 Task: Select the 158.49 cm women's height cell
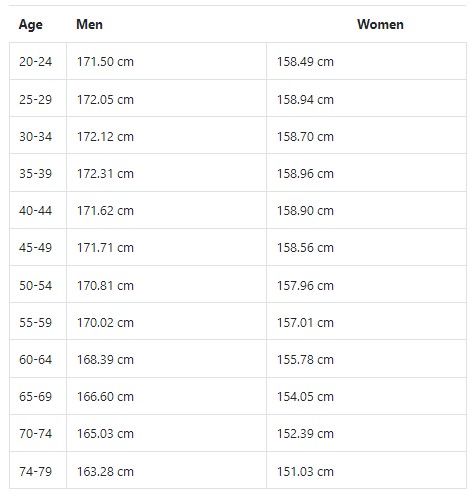tap(366, 61)
